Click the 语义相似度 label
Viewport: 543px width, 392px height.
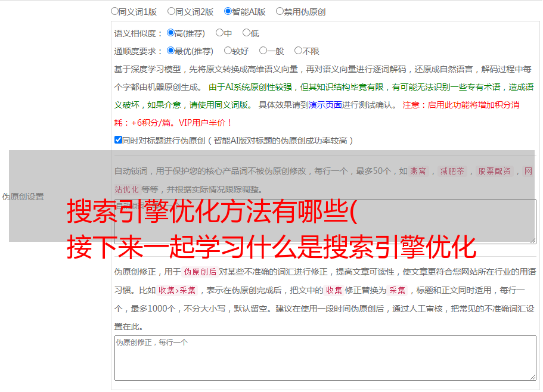[x=138, y=33]
